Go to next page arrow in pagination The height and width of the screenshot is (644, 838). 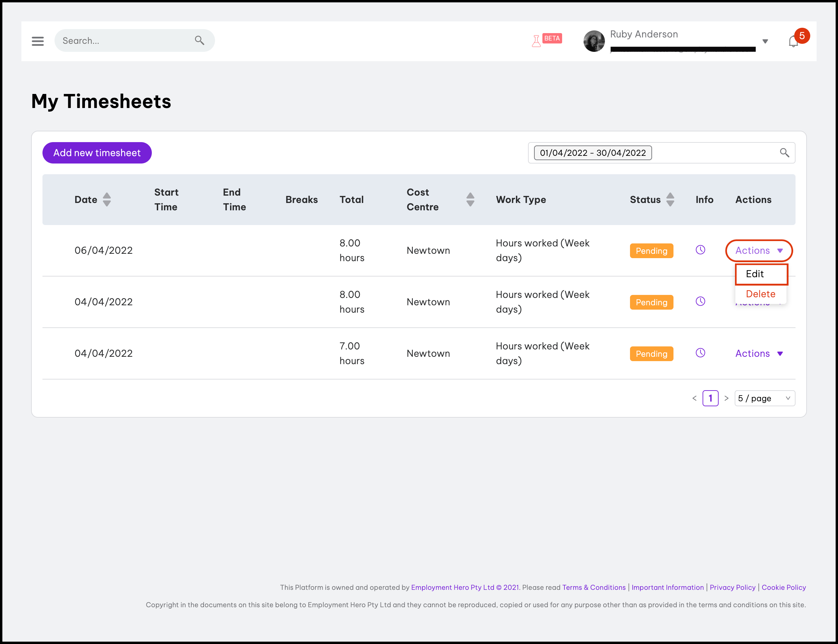pyautogui.click(x=726, y=398)
